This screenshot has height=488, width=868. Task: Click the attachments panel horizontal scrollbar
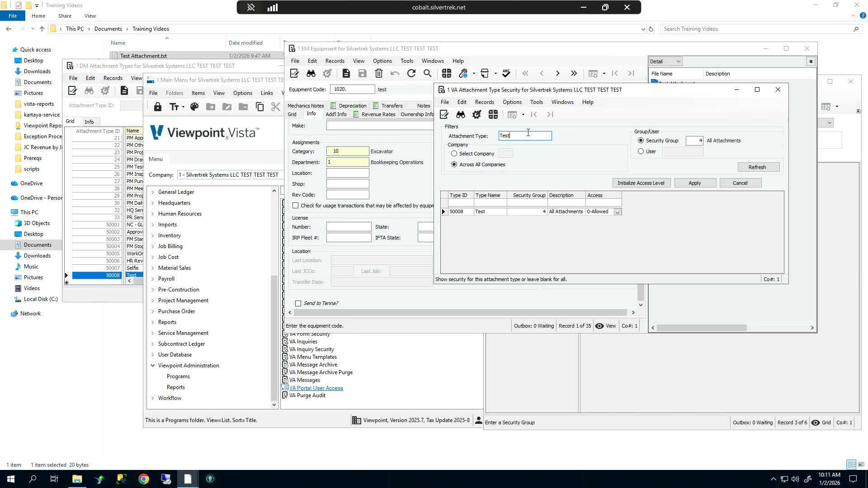click(x=702, y=328)
